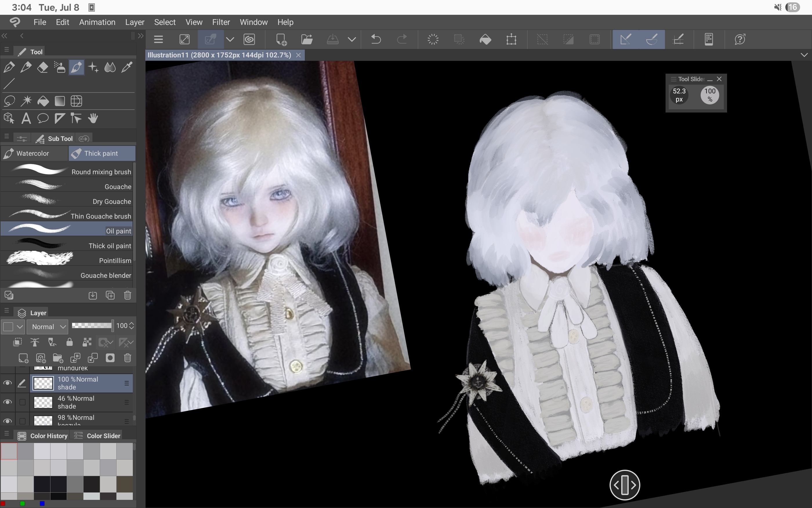Select the Eraser tool
The image size is (812, 508).
pyautogui.click(x=43, y=68)
